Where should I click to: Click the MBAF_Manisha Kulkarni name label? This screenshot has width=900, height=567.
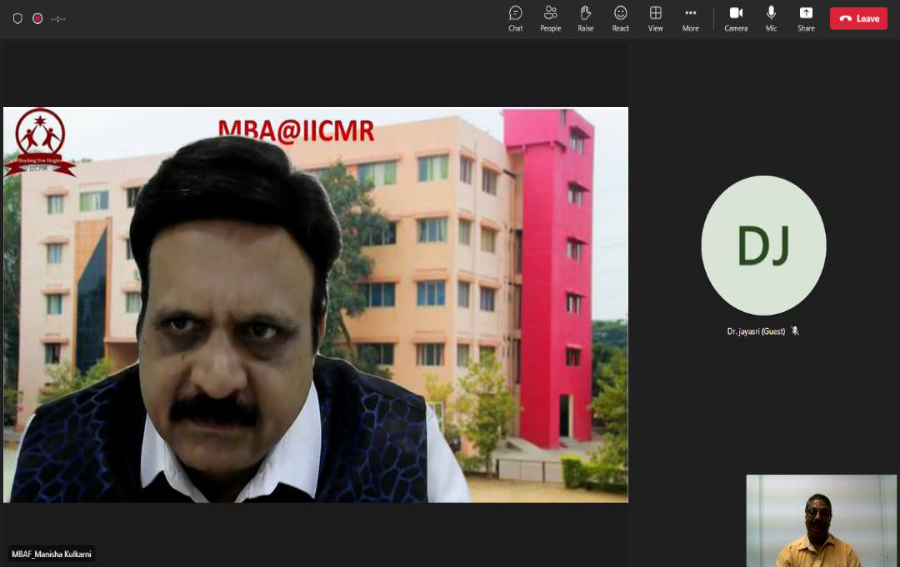point(51,554)
